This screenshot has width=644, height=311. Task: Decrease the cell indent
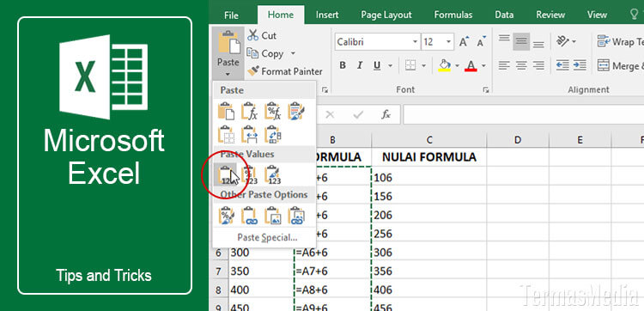pyautogui.click(x=562, y=65)
